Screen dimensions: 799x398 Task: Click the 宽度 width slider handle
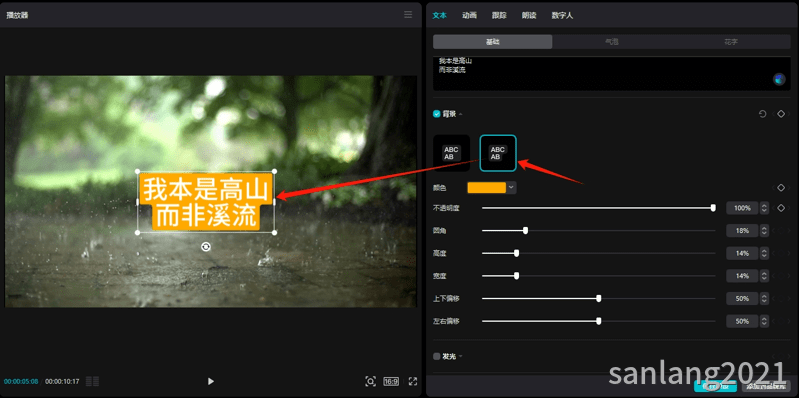(x=516, y=276)
